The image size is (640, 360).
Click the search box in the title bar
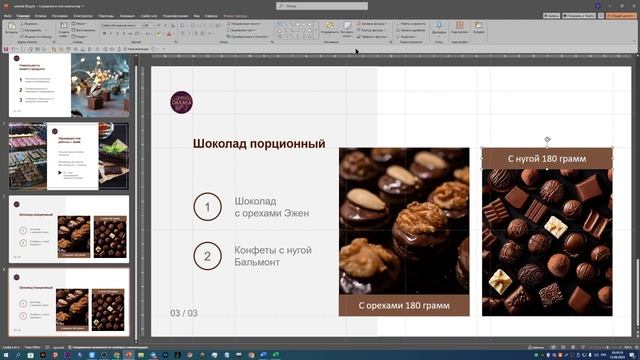click(x=322, y=6)
